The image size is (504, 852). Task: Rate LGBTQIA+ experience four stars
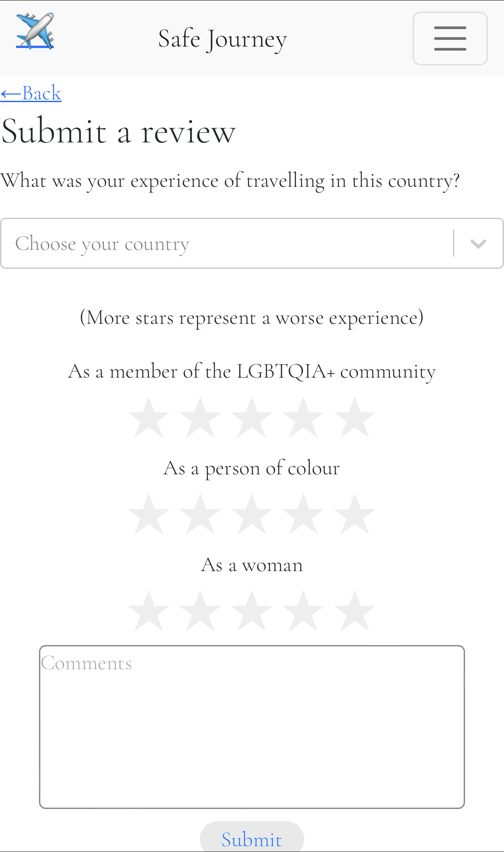coord(303,418)
